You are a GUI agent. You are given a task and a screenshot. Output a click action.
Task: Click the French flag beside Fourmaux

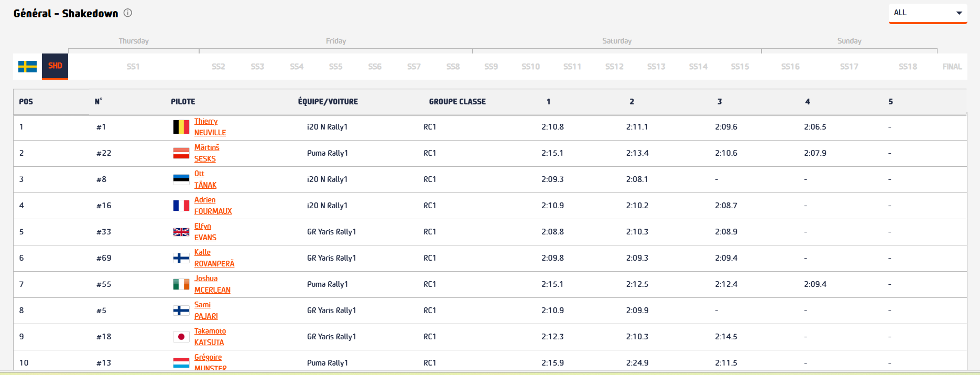click(181, 206)
